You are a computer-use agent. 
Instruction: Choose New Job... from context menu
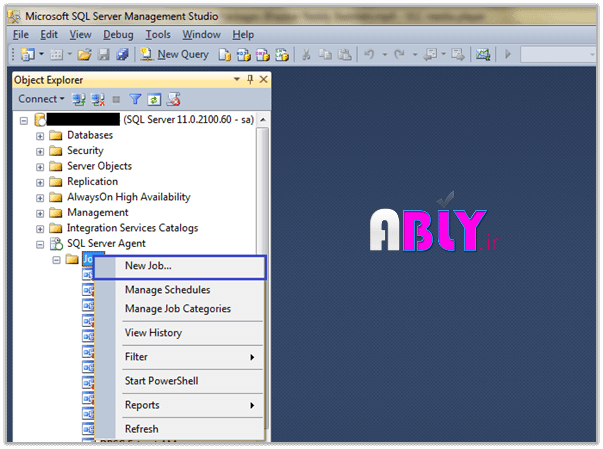point(180,266)
